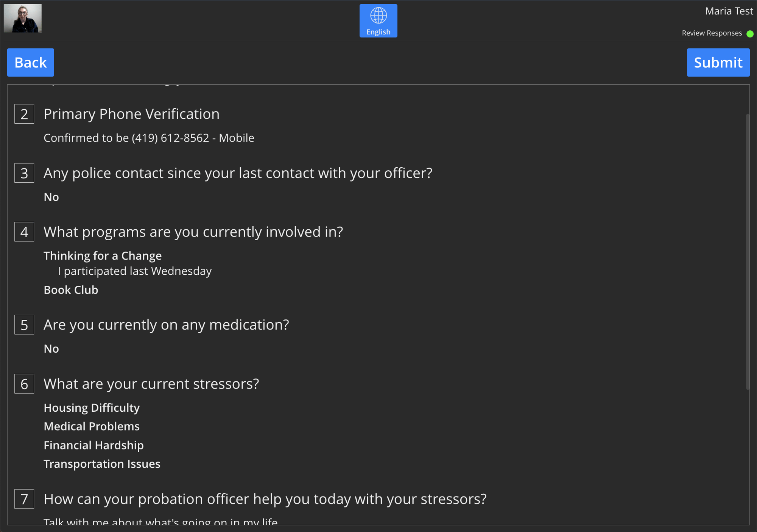This screenshot has width=757, height=532.
Task: Click the vertical scrollbar of responses list
Action: coord(747,252)
